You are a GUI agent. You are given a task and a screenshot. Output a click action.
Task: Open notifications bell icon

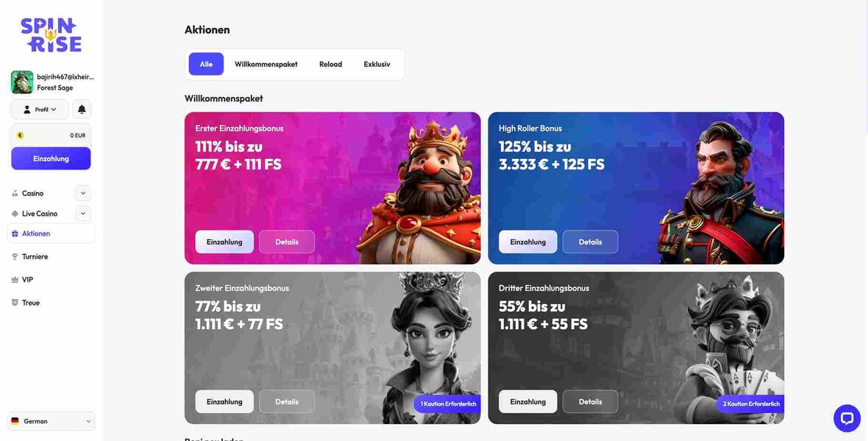(82, 109)
